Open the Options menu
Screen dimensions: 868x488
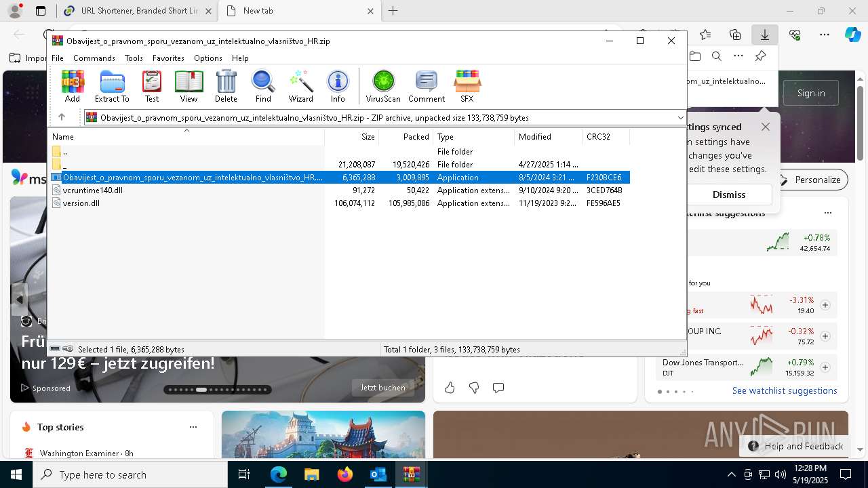208,58
